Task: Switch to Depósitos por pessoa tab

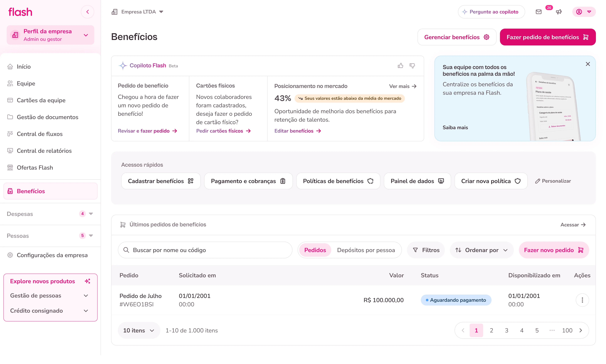Action: [x=366, y=250]
